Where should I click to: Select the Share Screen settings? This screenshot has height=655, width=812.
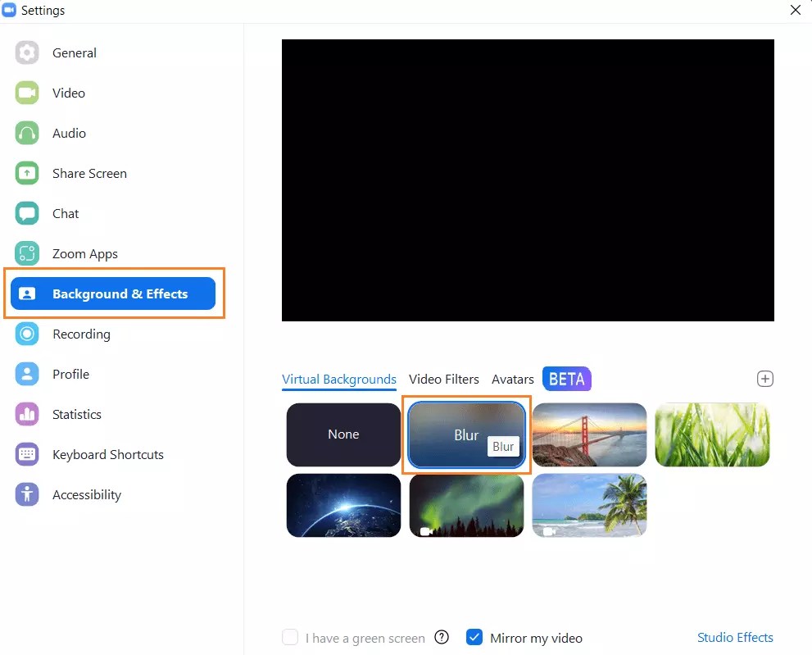(x=89, y=173)
